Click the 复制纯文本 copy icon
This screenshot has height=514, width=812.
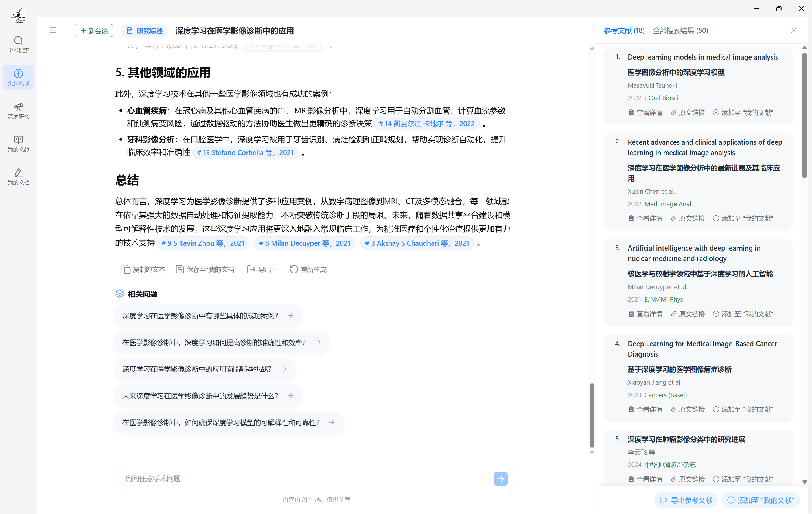point(126,269)
